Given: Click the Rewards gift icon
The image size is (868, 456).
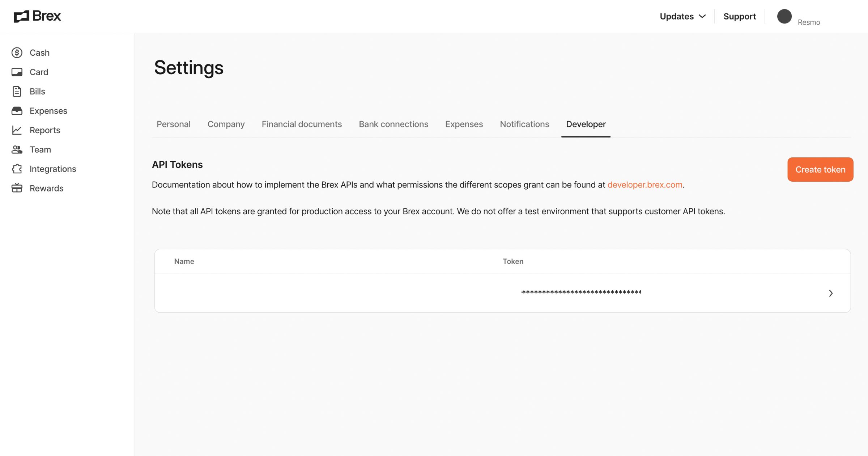Looking at the screenshot, I should 17,188.
